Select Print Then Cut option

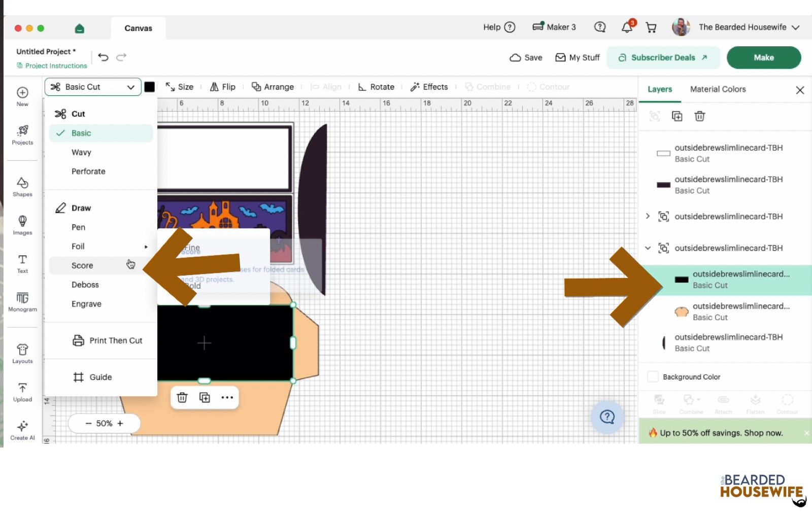pyautogui.click(x=108, y=340)
